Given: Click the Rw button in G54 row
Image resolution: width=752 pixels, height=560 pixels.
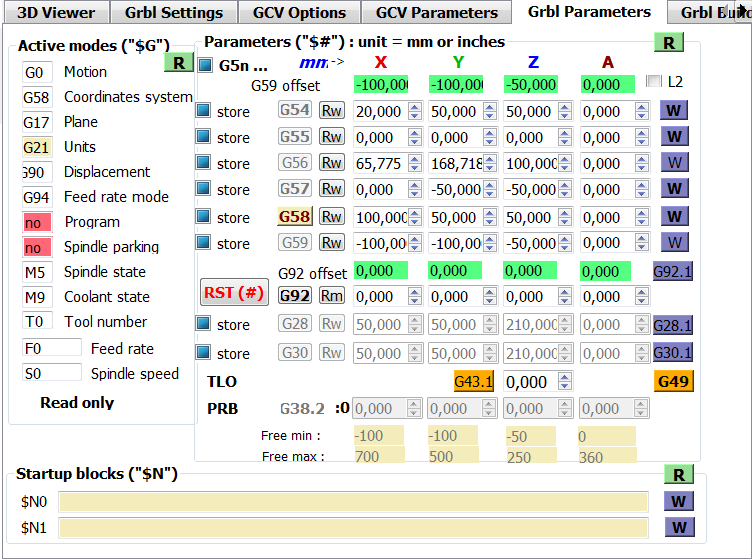Looking at the screenshot, I should (x=332, y=111).
